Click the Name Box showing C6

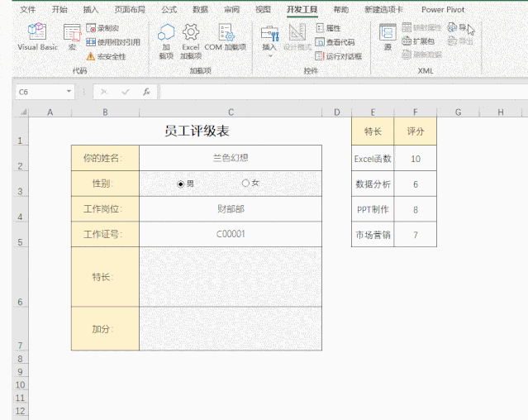click(x=40, y=92)
